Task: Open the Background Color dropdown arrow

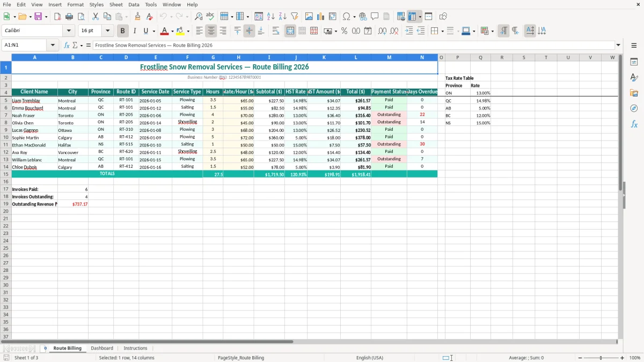Action: 188,31
